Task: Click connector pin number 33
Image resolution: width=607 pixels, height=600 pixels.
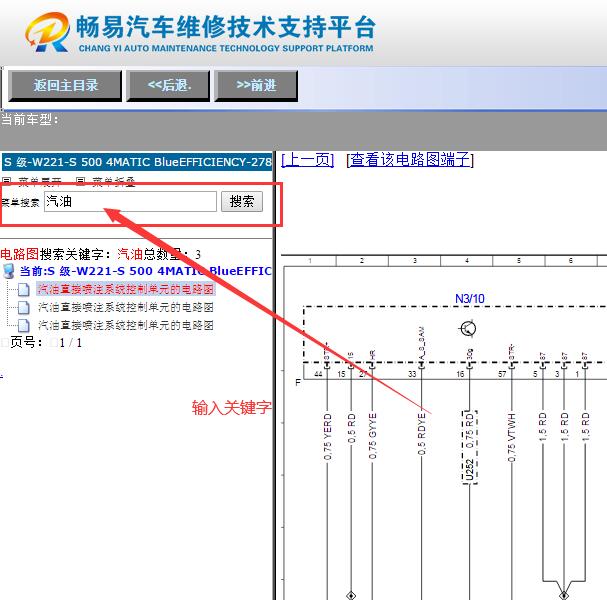Action: click(412, 374)
